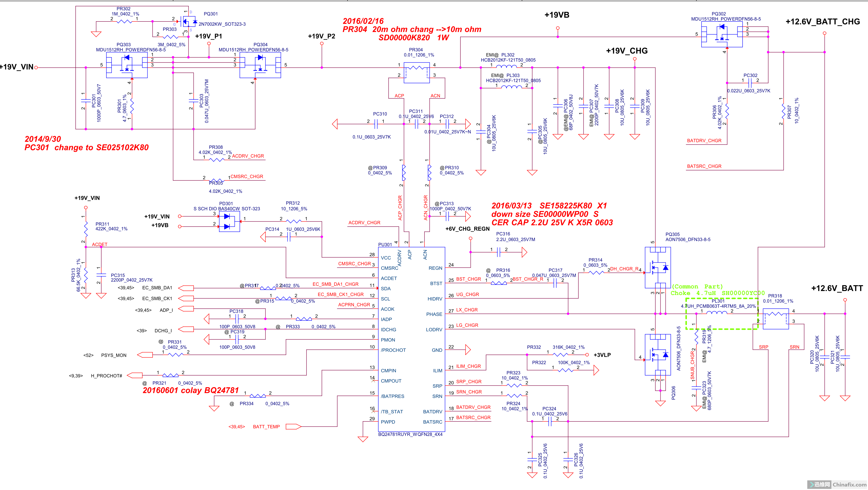
Task: Select the red note dated 2016/02/16
Action: (x=412, y=29)
